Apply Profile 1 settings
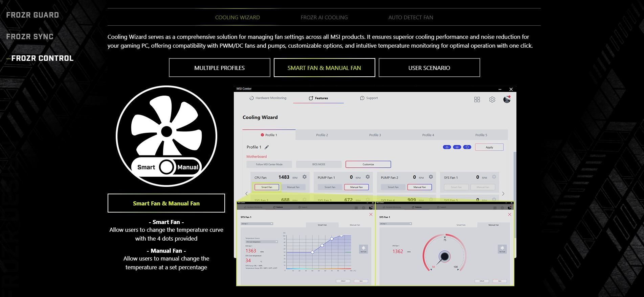Image resolution: width=644 pixels, height=297 pixels. (x=489, y=147)
